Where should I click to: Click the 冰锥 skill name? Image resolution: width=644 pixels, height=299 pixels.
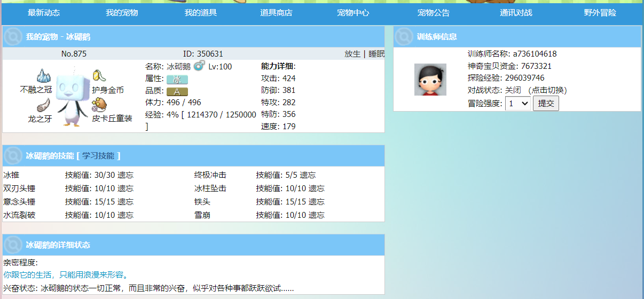11,175
